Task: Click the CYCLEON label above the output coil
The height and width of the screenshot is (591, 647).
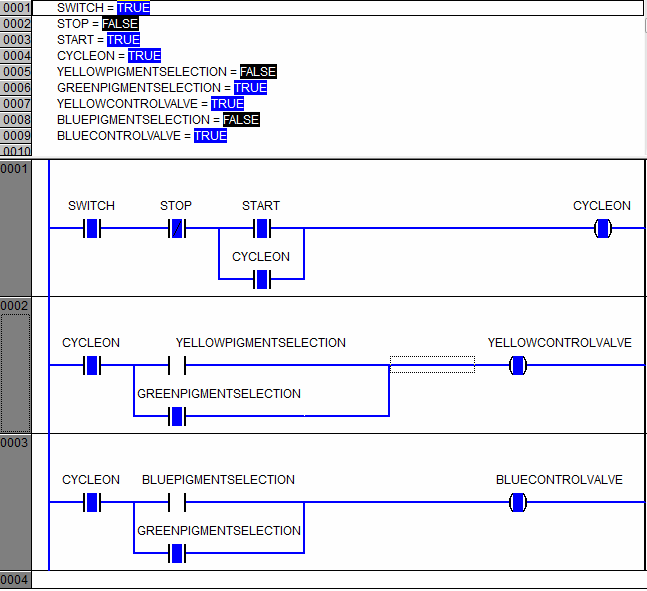Action: tap(602, 206)
